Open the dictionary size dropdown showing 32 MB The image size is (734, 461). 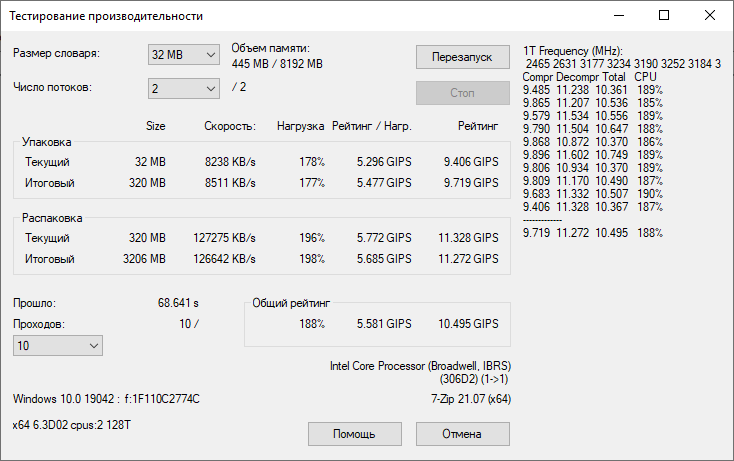click(183, 54)
